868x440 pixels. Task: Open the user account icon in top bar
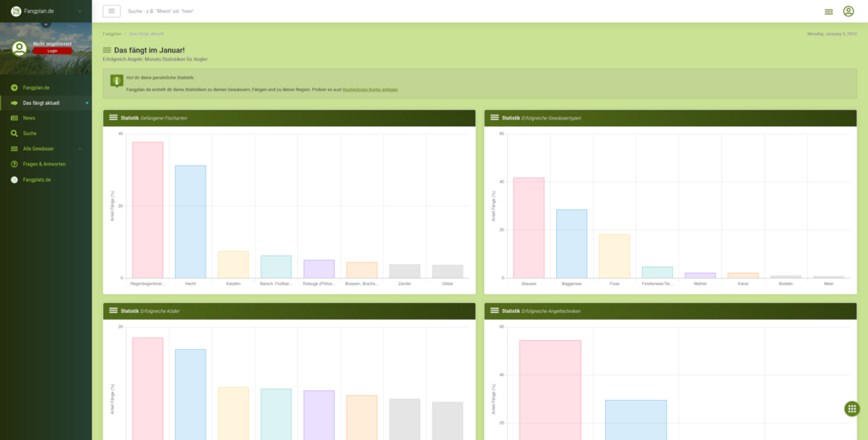(x=848, y=11)
